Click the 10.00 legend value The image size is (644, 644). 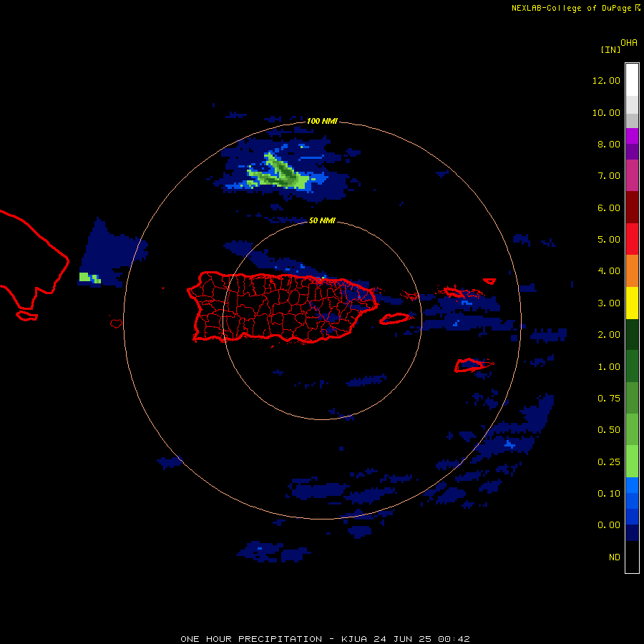pos(606,112)
